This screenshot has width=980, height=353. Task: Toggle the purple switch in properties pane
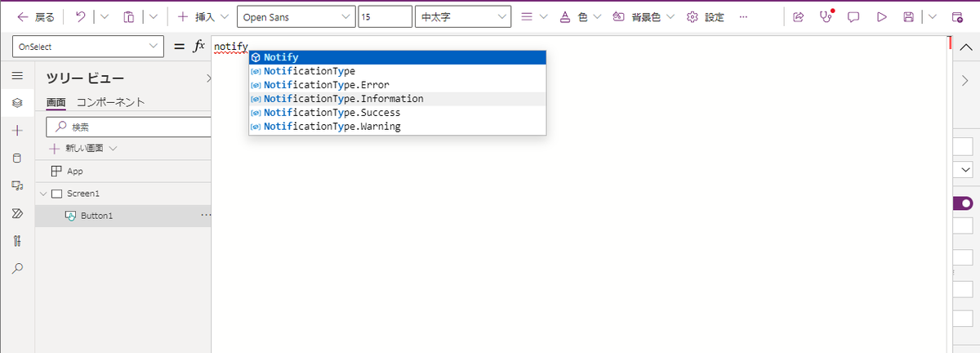click(x=964, y=203)
